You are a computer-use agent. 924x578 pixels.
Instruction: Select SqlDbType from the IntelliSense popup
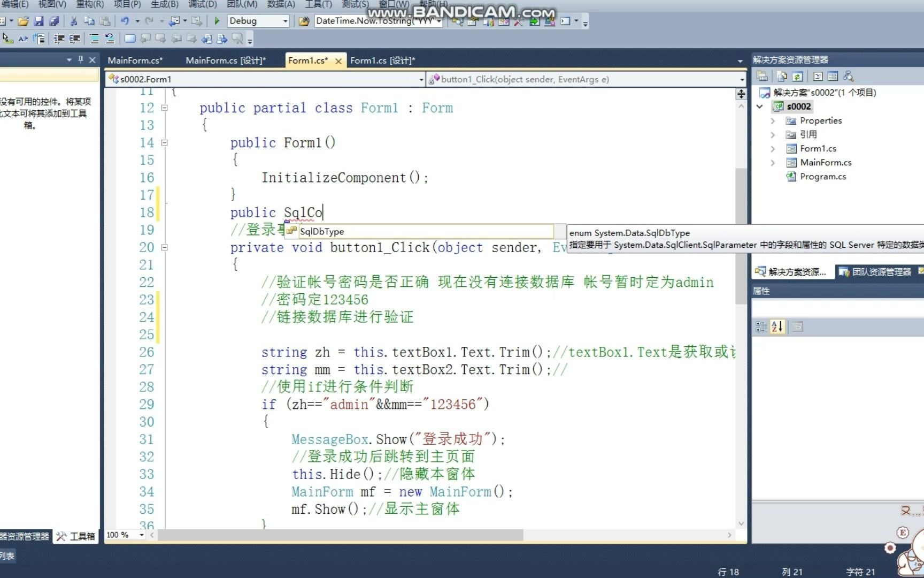click(322, 231)
